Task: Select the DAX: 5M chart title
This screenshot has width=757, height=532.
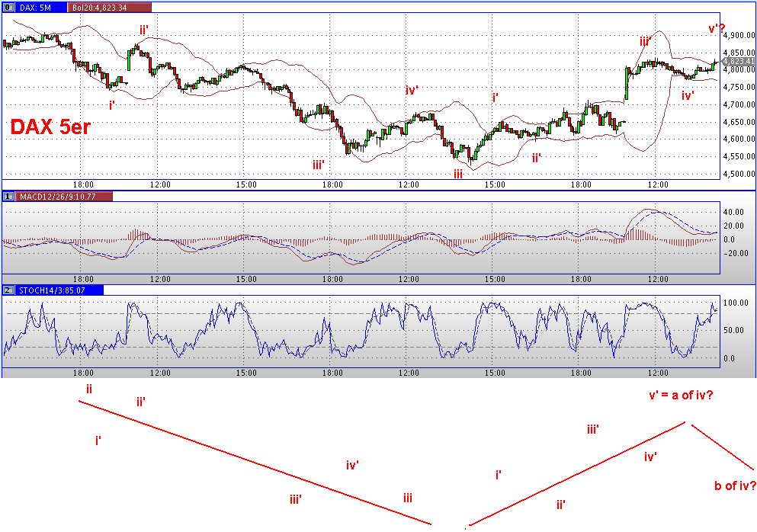Action: coord(35,8)
